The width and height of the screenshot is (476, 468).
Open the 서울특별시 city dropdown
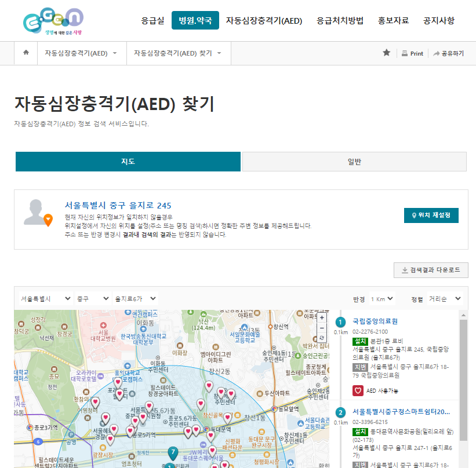click(46, 299)
